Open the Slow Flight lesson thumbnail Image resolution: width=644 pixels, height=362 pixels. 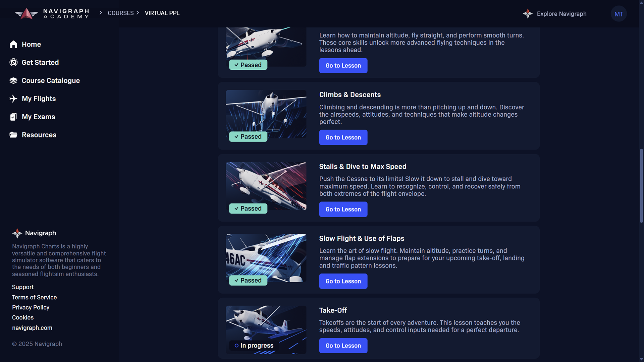[266, 258]
